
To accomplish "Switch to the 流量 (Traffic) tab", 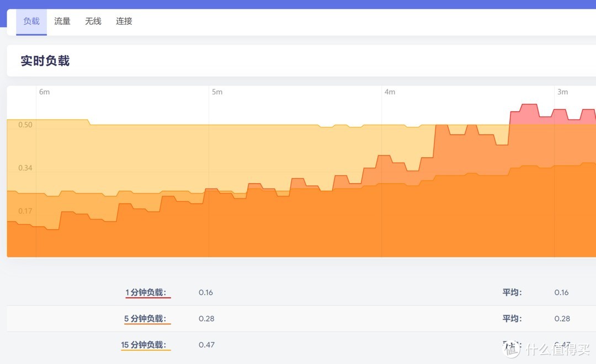I will [62, 21].
